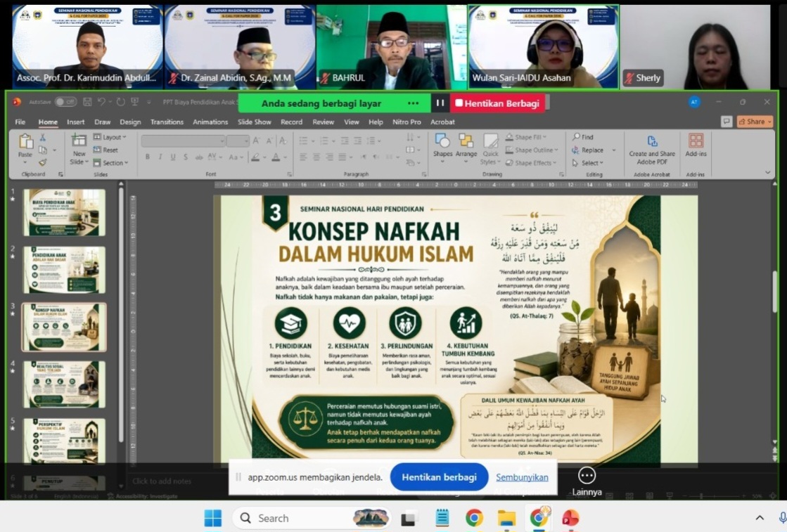Screen dimensions: 787x532
Task: Expand the Shape Fill dropdown
Action: click(526, 137)
